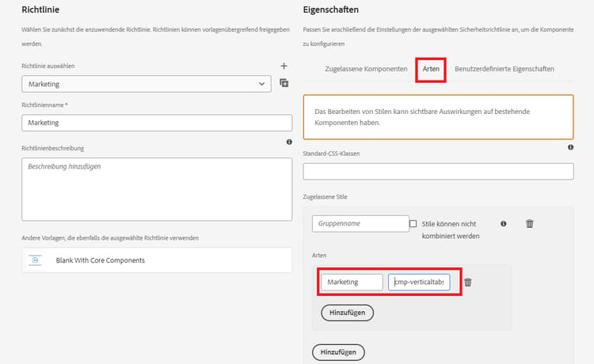The width and height of the screenshot is (594, 364).
Task: Click Blank With Core Components template icon
Action: 36,260
